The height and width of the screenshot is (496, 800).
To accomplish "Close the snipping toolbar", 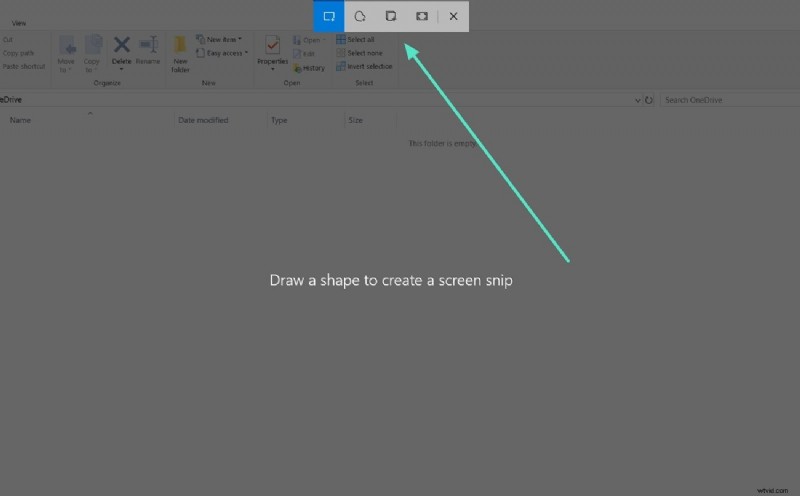I will pyautogui.click(x=453, y=16).
